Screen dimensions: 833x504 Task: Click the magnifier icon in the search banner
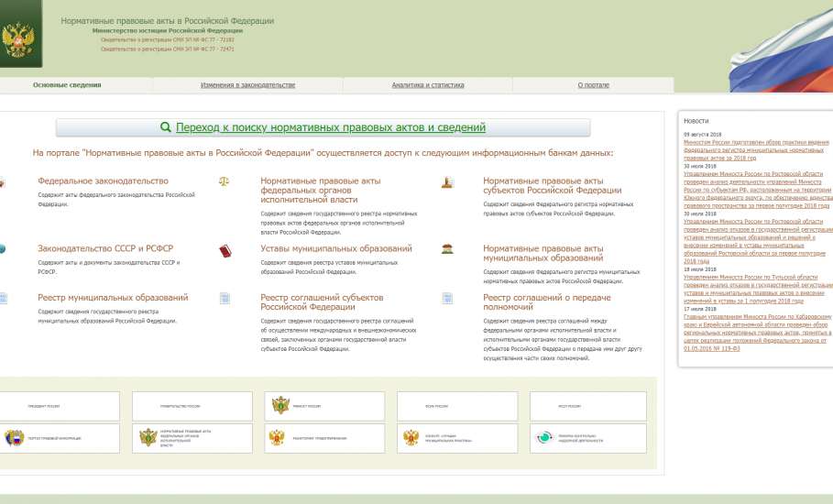click(x=166, y=127)
